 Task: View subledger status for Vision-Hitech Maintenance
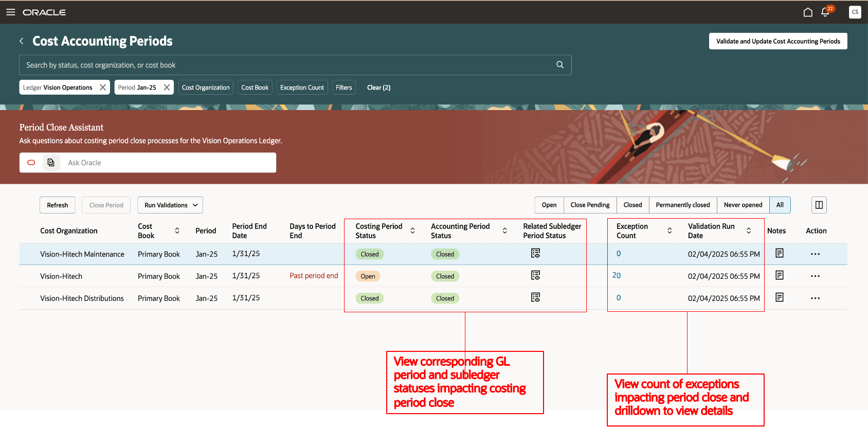coord(535,253)
